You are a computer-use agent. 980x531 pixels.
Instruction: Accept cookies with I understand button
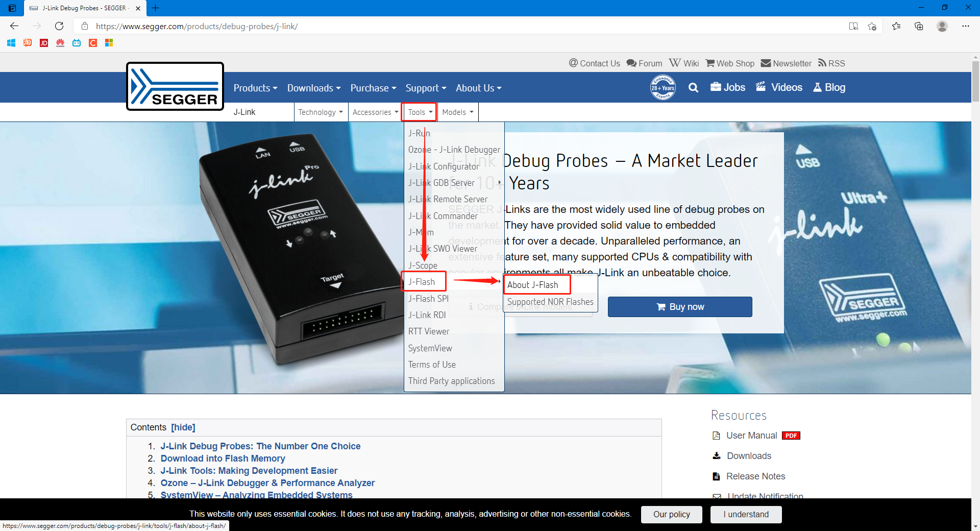[x=745, y=515]
